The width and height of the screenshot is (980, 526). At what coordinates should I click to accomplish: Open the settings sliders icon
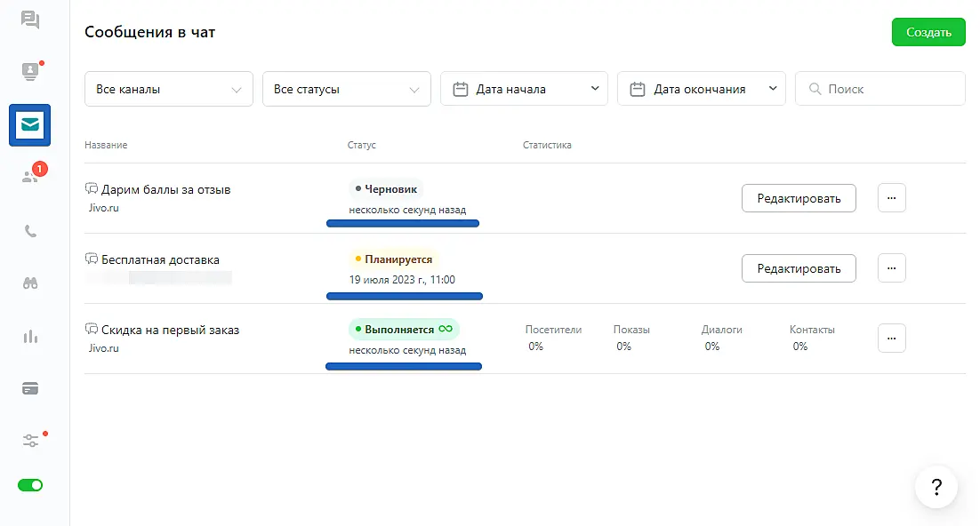point(30,440)
